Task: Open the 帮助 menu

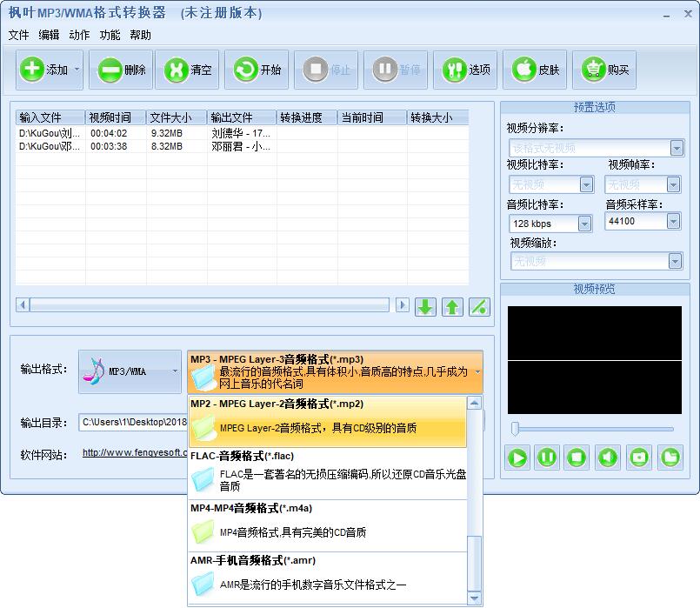Action: 140,35
